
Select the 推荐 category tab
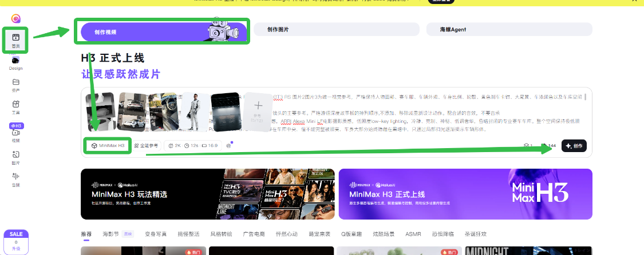(86, 234)
